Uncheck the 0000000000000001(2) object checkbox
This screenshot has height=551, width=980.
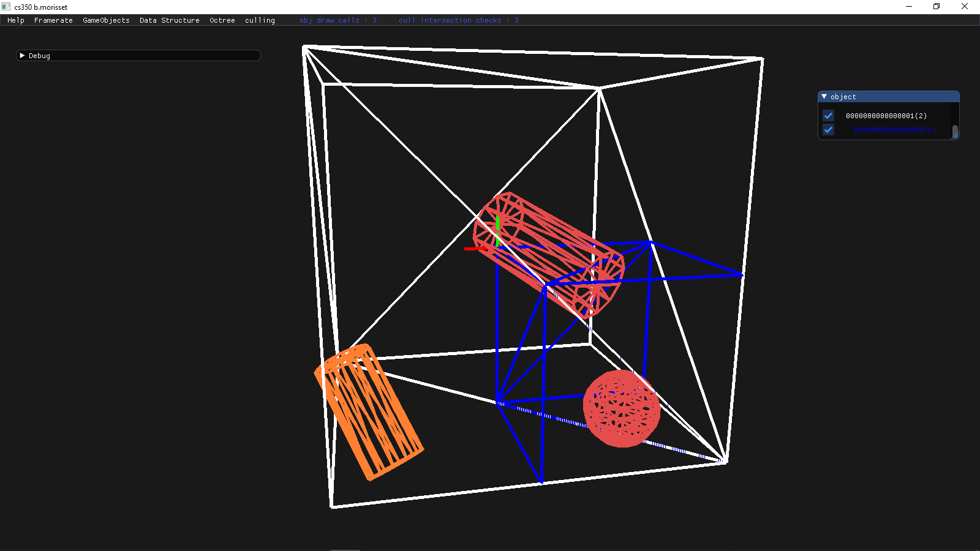[829, 116]
